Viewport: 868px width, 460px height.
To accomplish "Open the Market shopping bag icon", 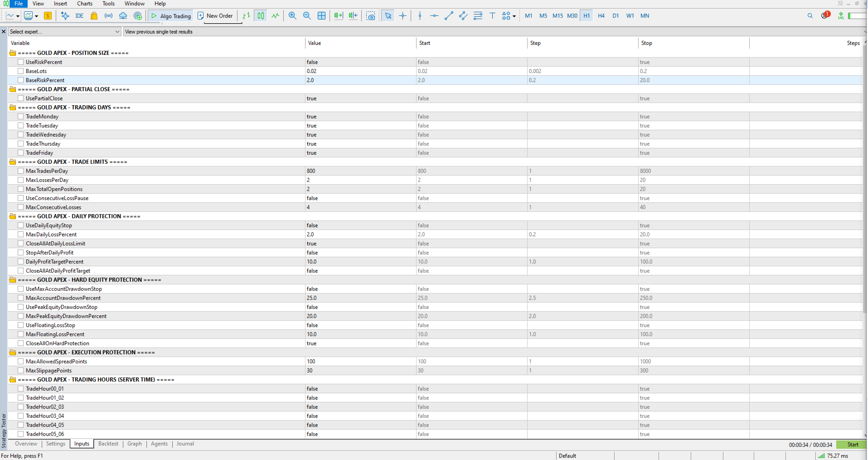I will [94, 16].
